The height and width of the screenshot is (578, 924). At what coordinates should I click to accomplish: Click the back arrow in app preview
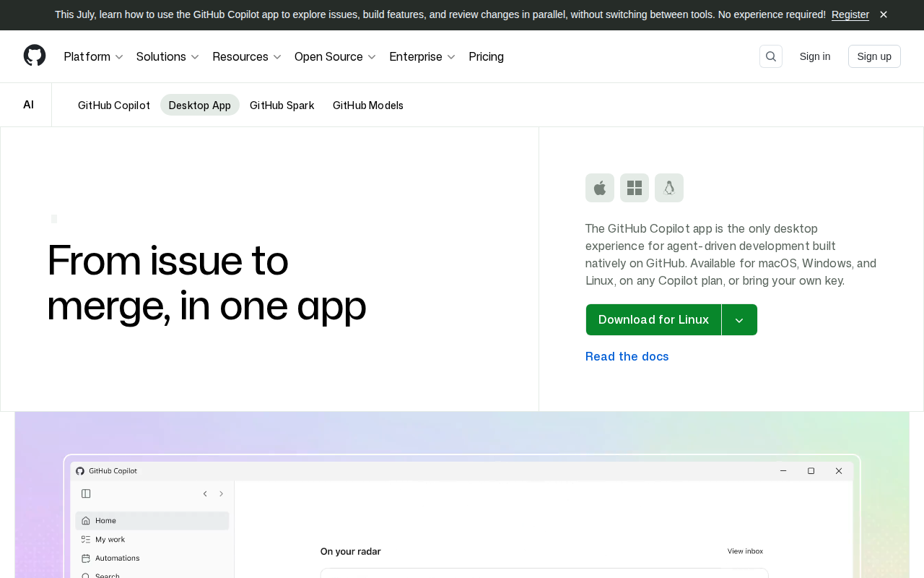point(205,493)
